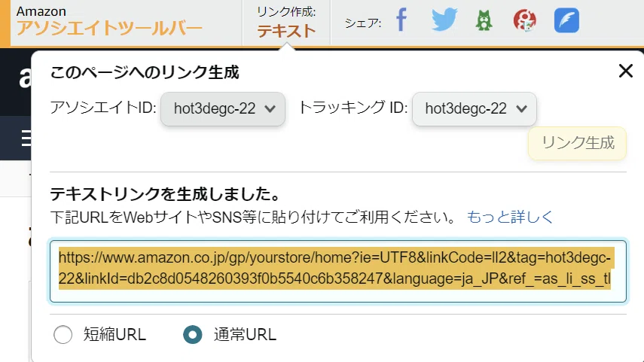Share the page on Facebook
The image size is (644, 362).
tap(401, 20)
